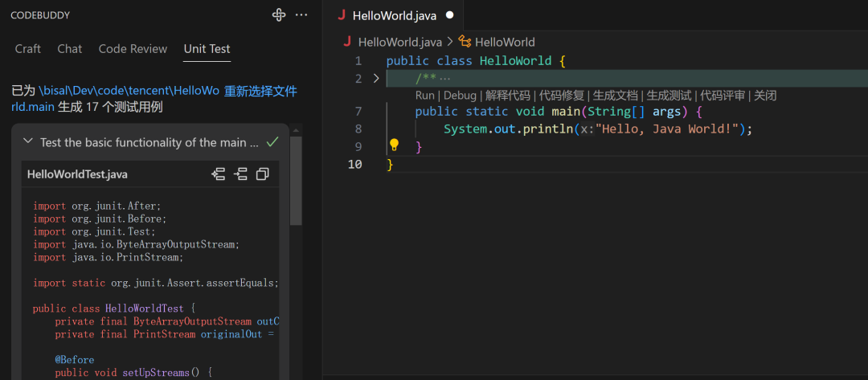The width and height of the screenshot is (868, 380).
Task: Click the lightbulb quick-fix icon on line 9
Action: (x=394, y=145)
